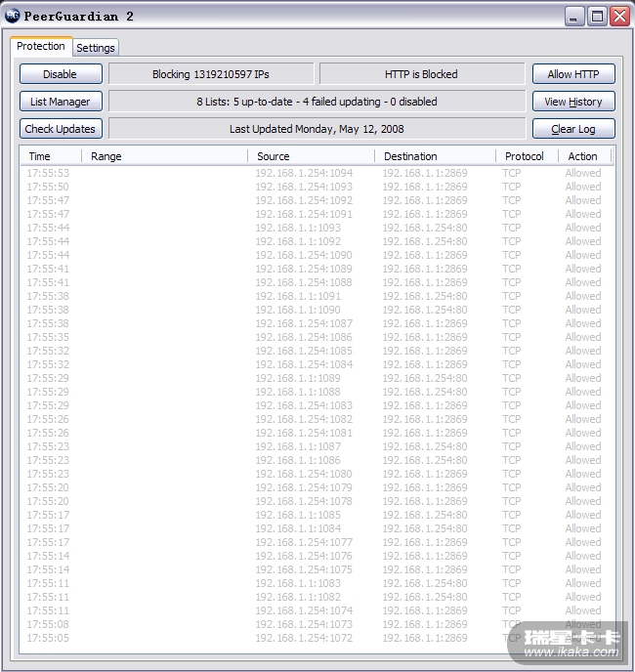Sort by the Source column header
Image resolution: width=635 pixels, height=672 pixels.
click(x=312, y=156)
